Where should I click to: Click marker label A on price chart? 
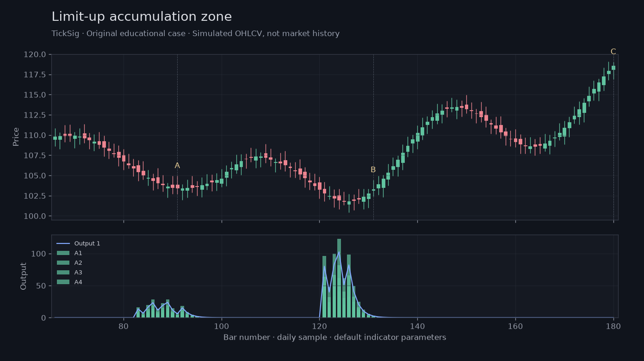coord(177,166)
